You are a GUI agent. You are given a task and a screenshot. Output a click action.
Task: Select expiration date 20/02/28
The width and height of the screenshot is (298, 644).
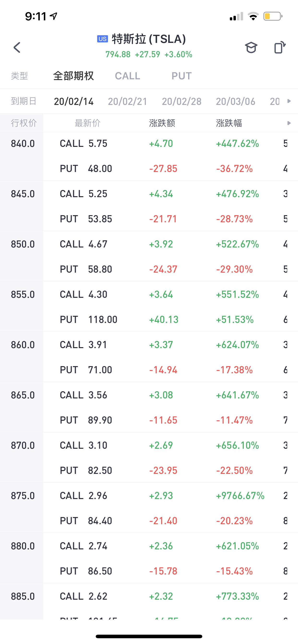click(x=182, y=102)
